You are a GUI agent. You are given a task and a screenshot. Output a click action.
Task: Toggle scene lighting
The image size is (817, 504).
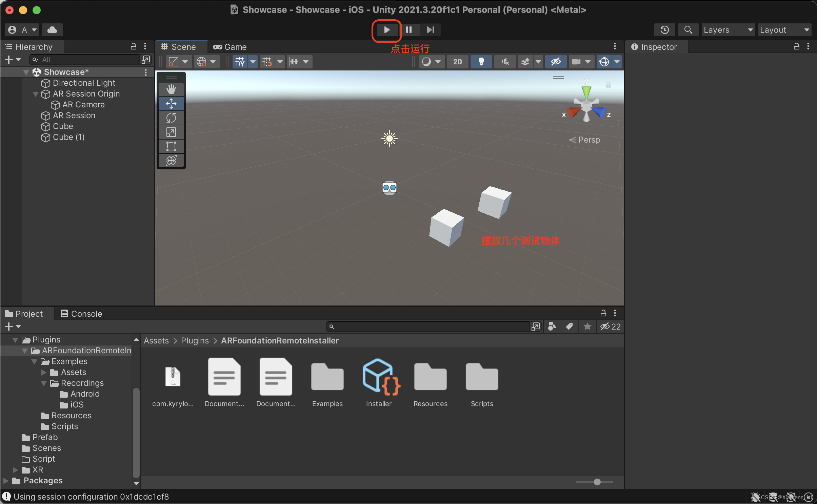click(481, 62)
